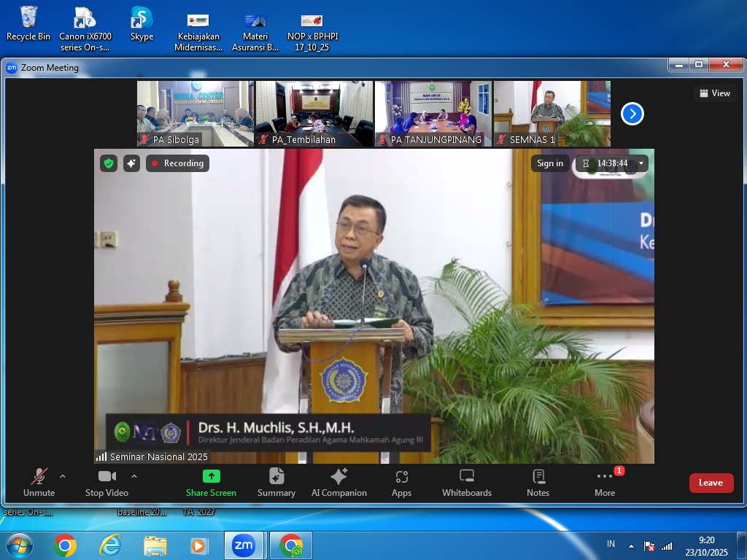Open Whiteboards in the meeting

pos(467,483)
